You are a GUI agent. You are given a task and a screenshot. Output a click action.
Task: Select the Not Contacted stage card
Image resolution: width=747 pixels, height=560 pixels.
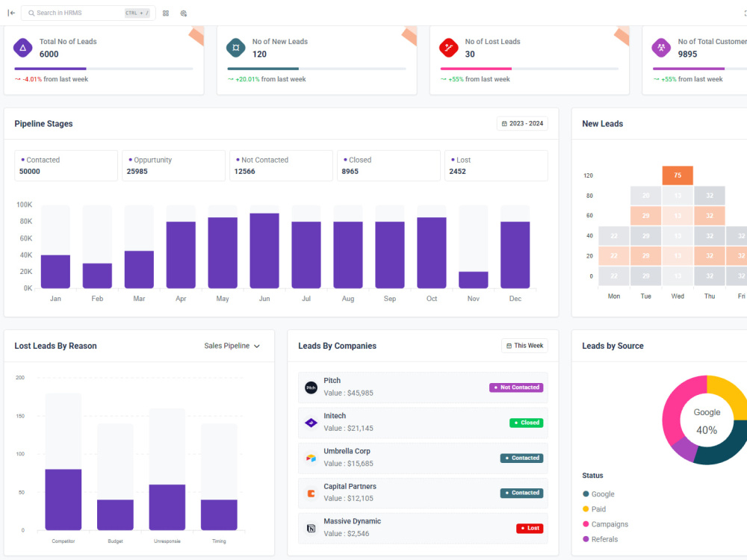(x=281, y=166)
